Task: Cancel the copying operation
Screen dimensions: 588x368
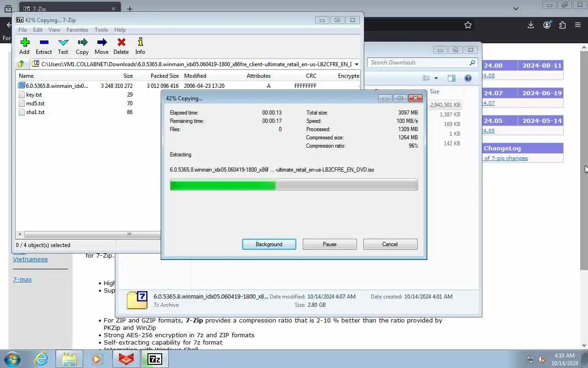Action: [390, 244]
